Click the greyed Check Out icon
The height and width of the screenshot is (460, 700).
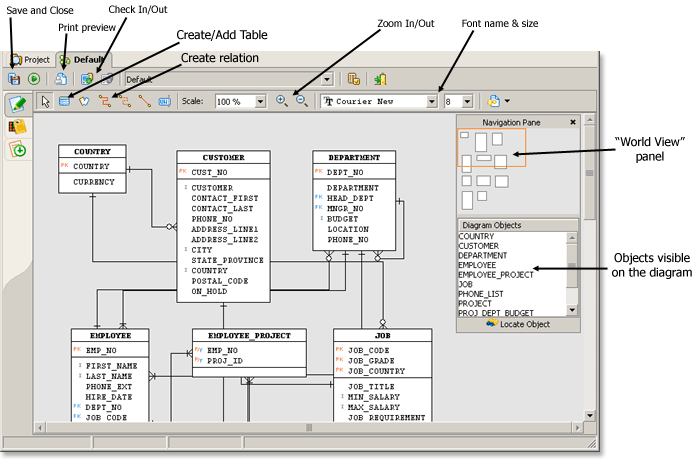coord(107,79)
